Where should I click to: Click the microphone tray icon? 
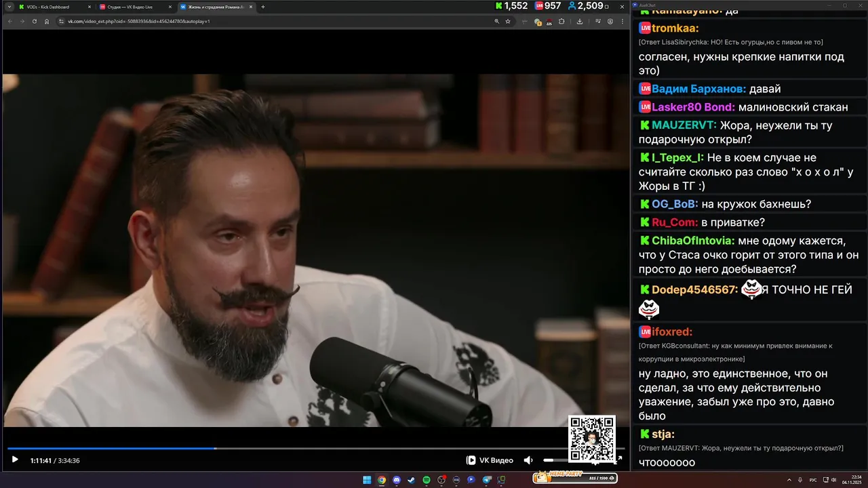801,480
